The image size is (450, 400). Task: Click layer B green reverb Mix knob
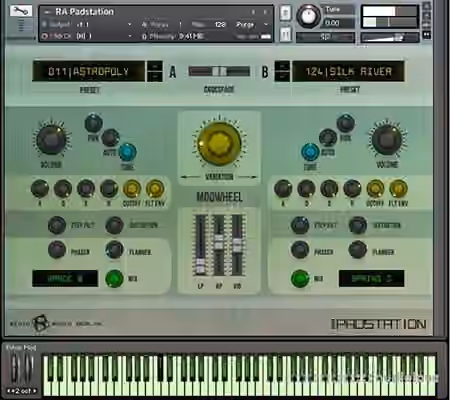tap(300, 279)
